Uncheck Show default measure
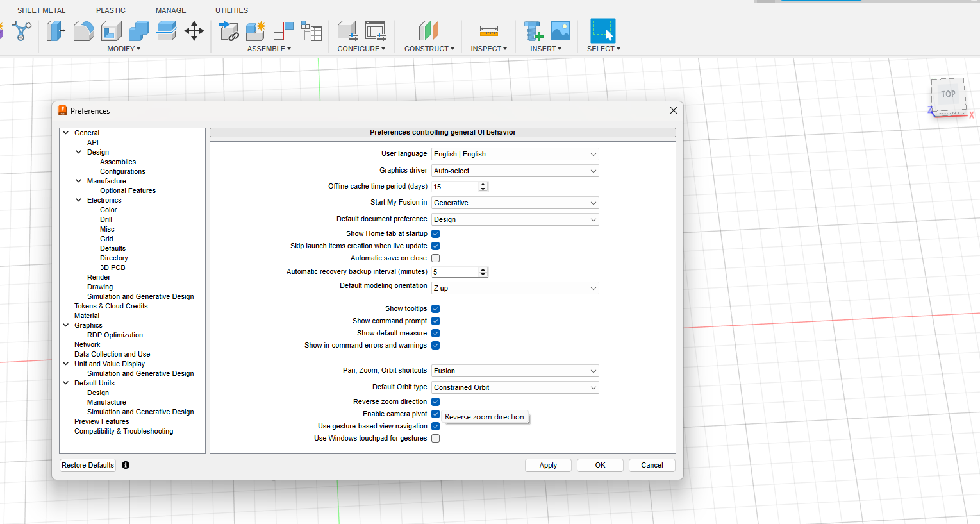The width and height of the screenshot is (980, 524). tap(436, 334)
